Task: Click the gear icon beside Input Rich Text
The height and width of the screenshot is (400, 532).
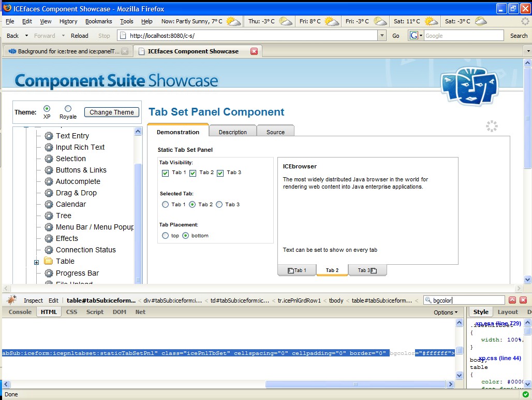Action: pyautogui.click(x=49, y=147)
